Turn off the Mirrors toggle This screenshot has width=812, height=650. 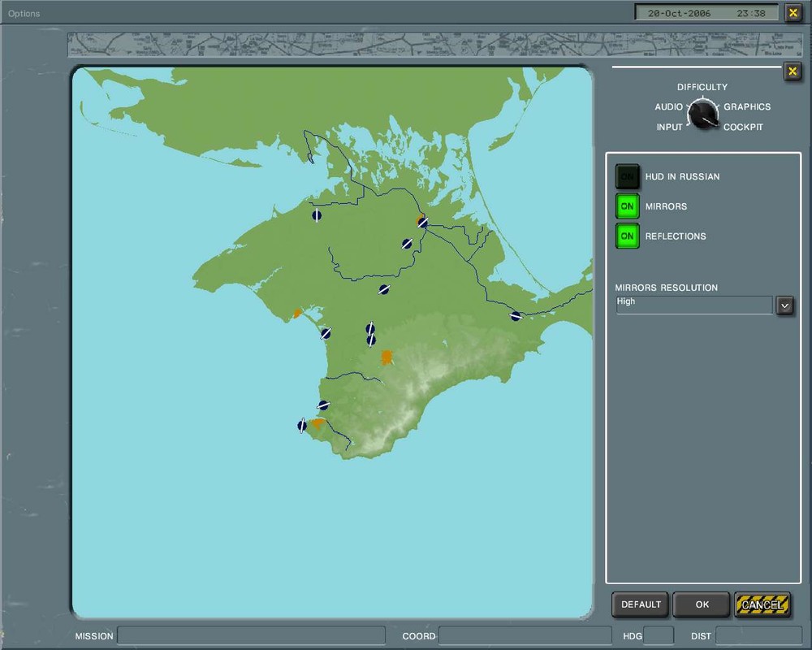click(627, 206)
